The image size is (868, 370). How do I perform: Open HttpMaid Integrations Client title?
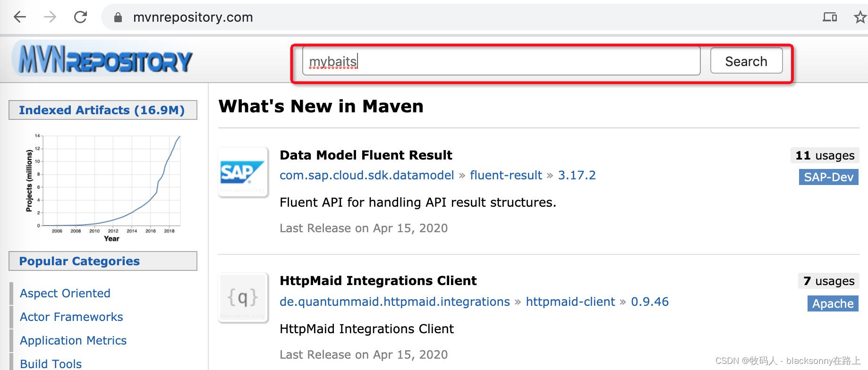click(x=378, y=281)
